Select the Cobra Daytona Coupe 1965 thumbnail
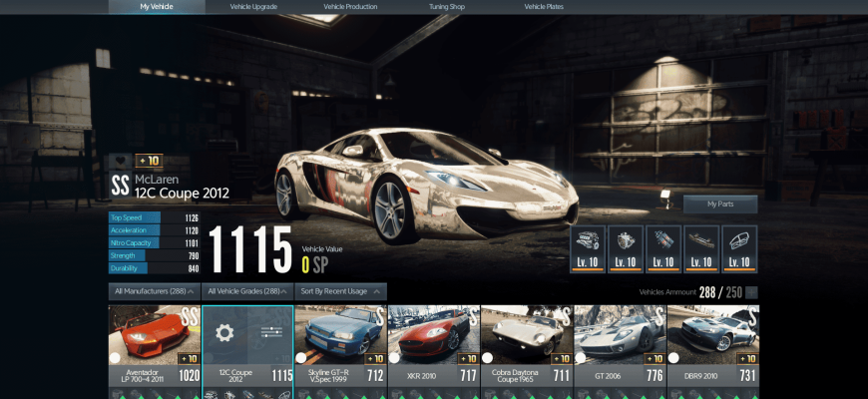 527,335
